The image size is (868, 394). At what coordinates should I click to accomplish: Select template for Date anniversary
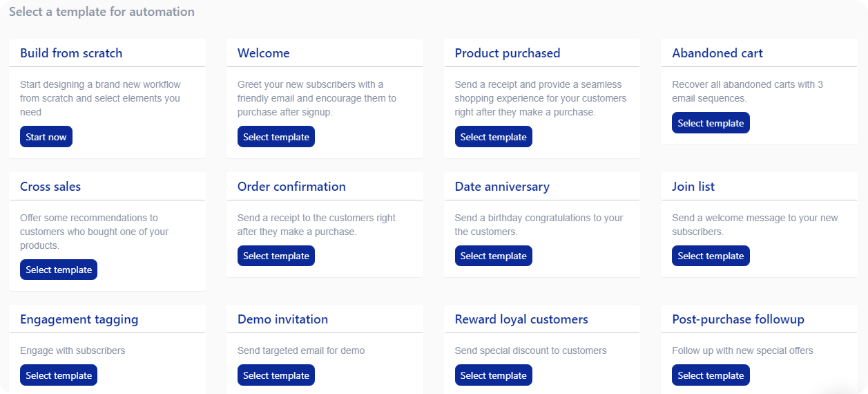494,256
